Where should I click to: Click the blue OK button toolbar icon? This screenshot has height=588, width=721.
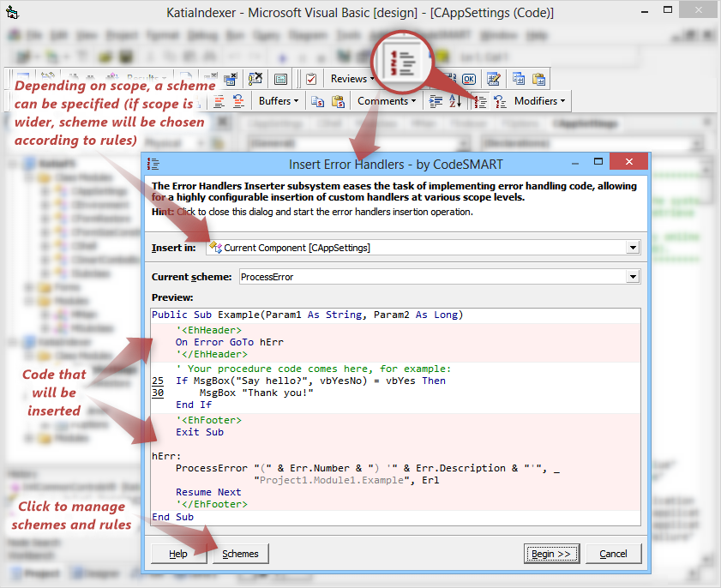(x=469, y=79)
